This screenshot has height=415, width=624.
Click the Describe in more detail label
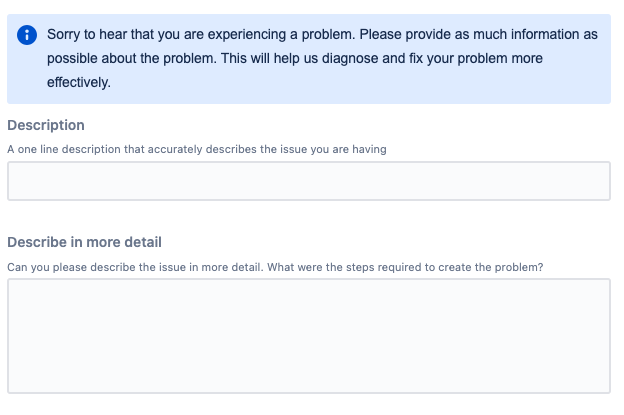pyautogui.click(x=84, y=242)
